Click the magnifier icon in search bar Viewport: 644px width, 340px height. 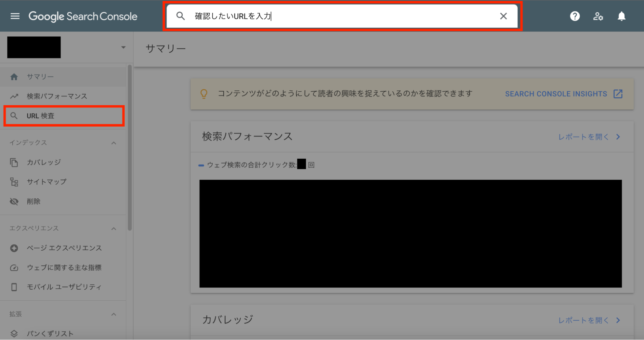[x=180, y=16]
